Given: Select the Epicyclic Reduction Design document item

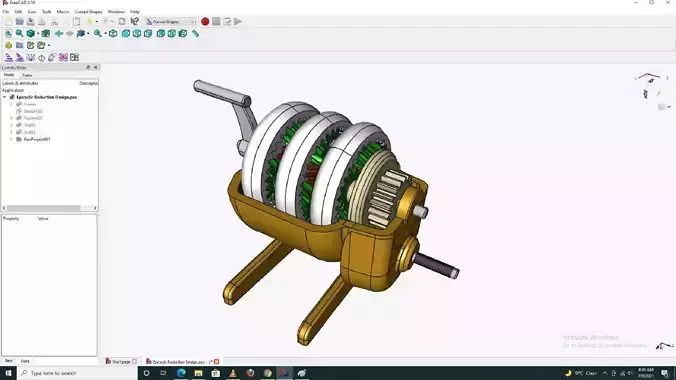Looking at the screenshot, I should [47, 97].
